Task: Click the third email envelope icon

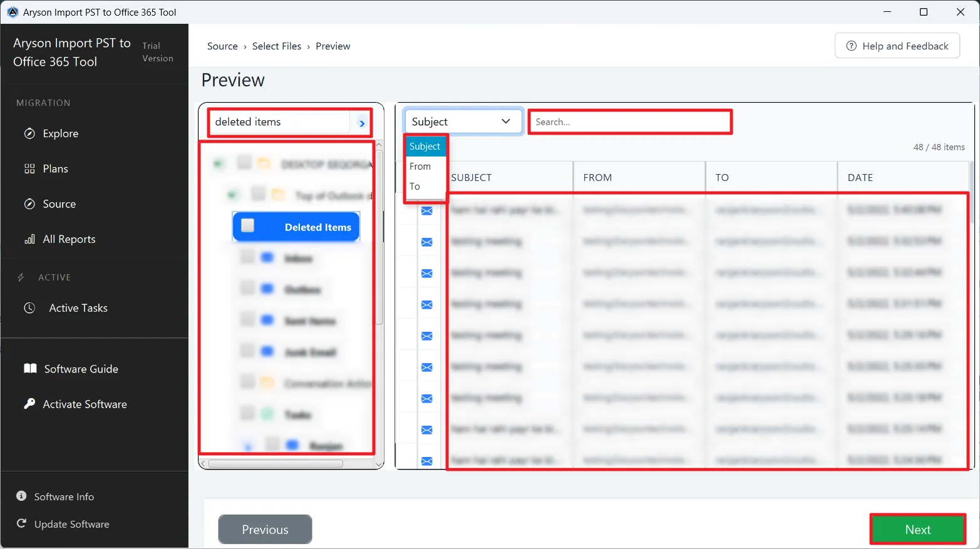Action: coord(427,274)
